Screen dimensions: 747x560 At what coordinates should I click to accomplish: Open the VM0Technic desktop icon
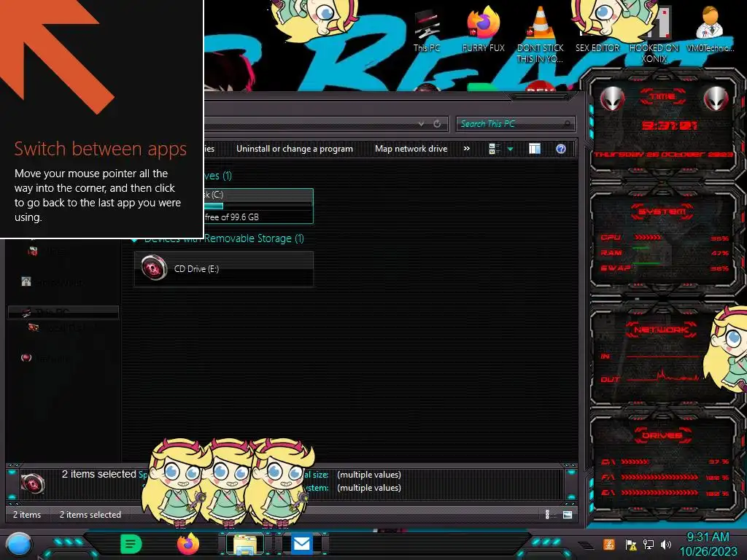[x=710, y=29]
